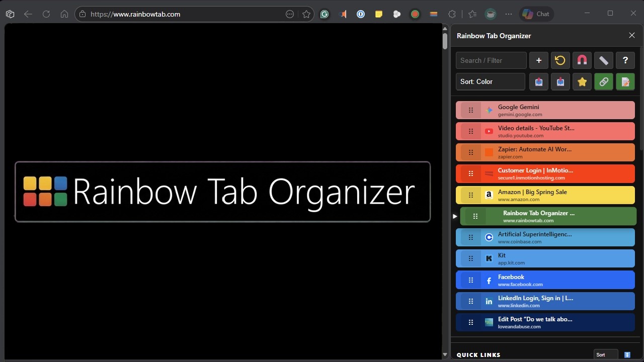Click the drag handle on LinkedIn row
644x362 pixels.
pos(471,301)
